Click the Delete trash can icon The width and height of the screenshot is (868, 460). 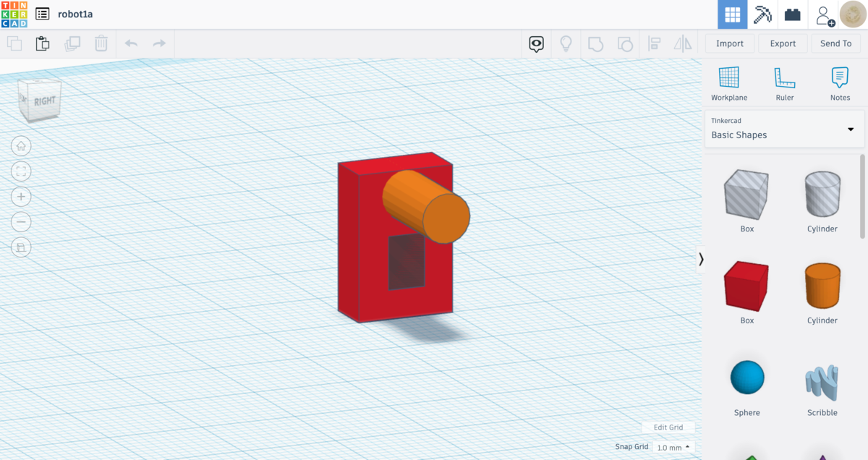coord(101,43)
